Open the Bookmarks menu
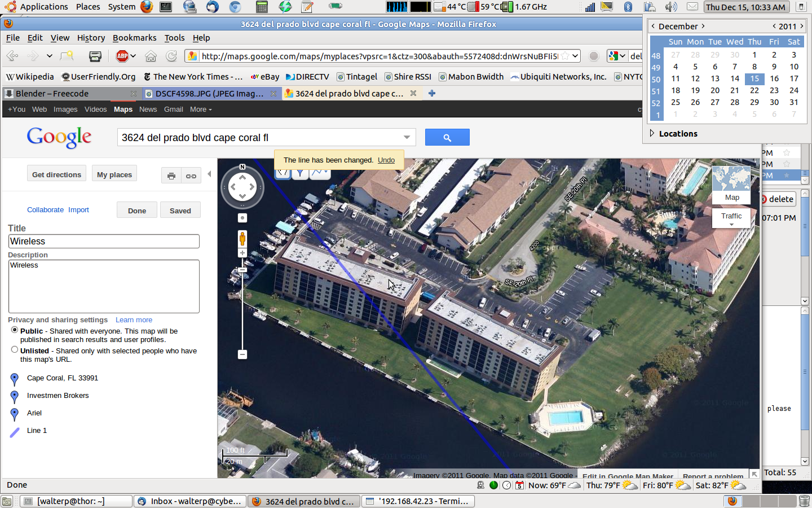The width and height of the screenshot is (812, 508). [x=134, y=38]
